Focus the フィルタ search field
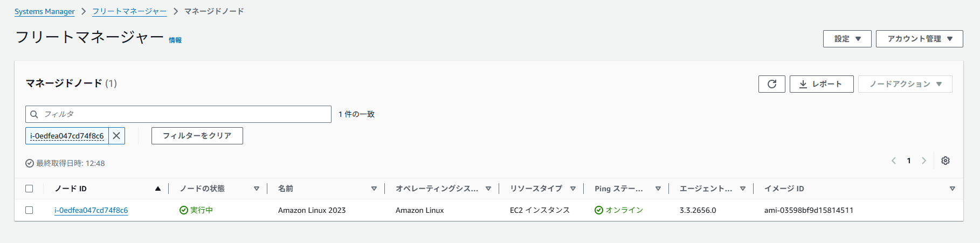The image size is (980, 243). pos(178,114)
